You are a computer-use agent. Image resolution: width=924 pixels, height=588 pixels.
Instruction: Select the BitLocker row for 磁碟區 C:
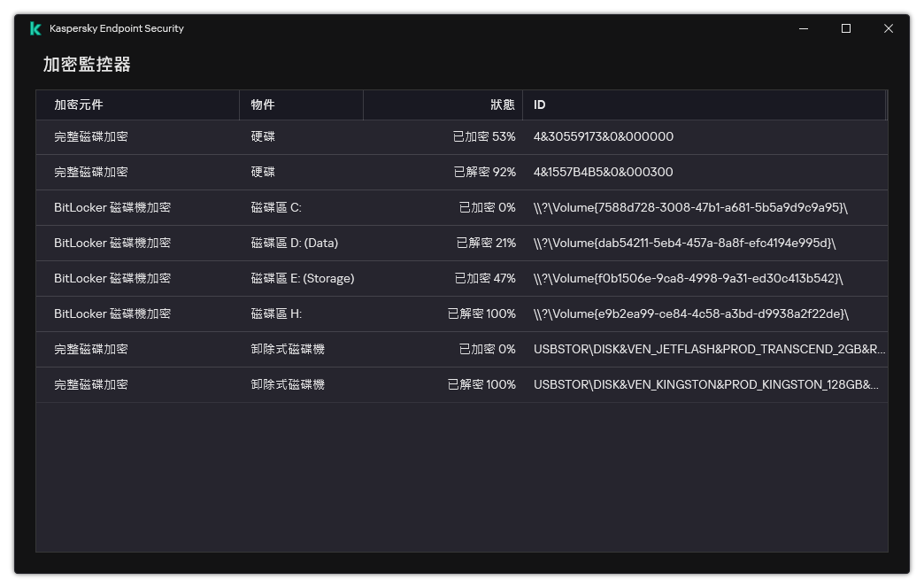point(354,207)
